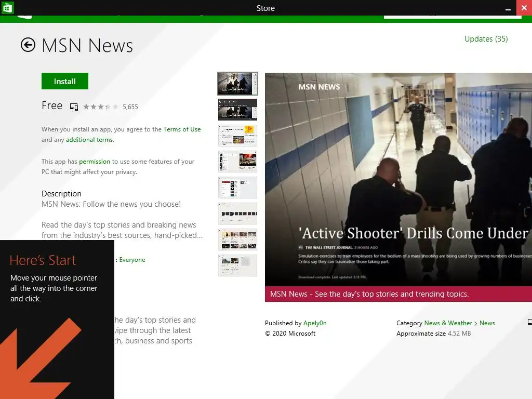This screenshot has width=532, height=399.
Task: Open the News subcategory link
Action: [x=487, y=323]
